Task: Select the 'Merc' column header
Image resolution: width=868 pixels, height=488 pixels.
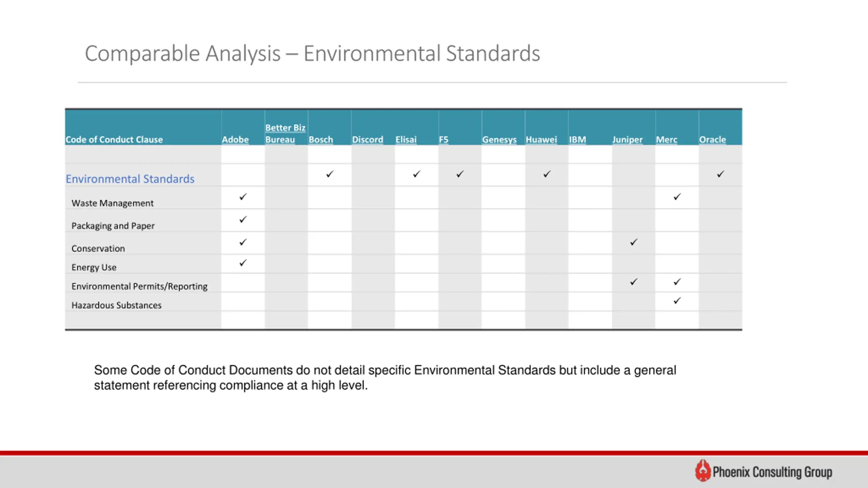Action: (667, 140)
